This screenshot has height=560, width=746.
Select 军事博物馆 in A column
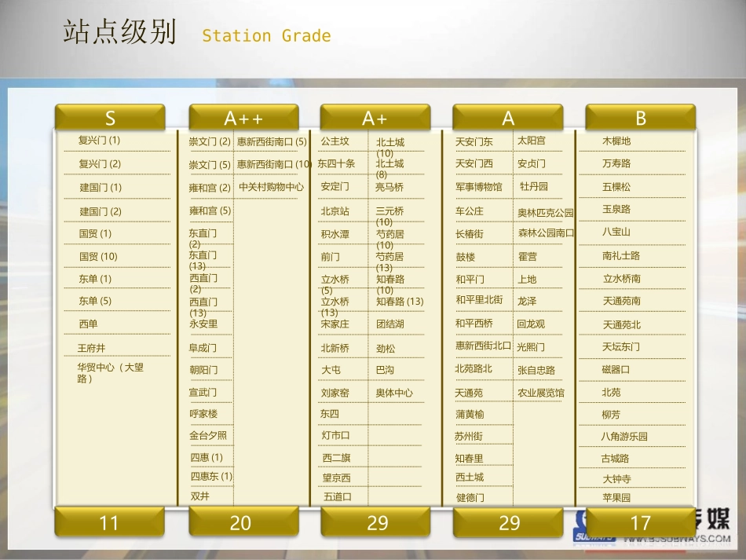pyautogui.click(x=479, y=187)
